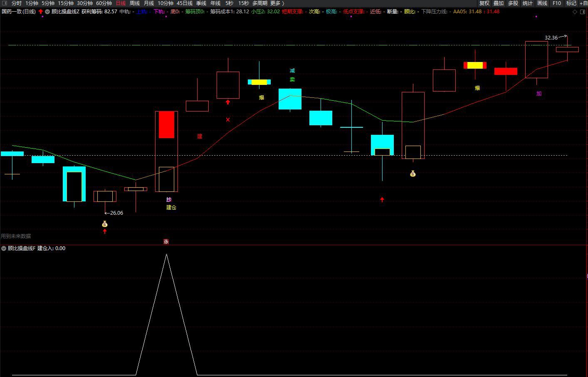Image resolution: width=588 pixels, height=377 pixels.
Task: Select the 10分钟 period tab
Action: 166,3
